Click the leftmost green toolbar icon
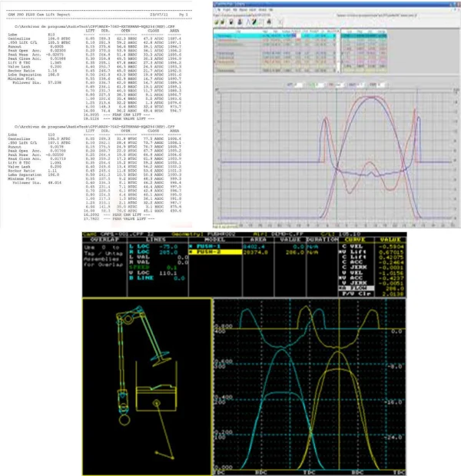 217,22
